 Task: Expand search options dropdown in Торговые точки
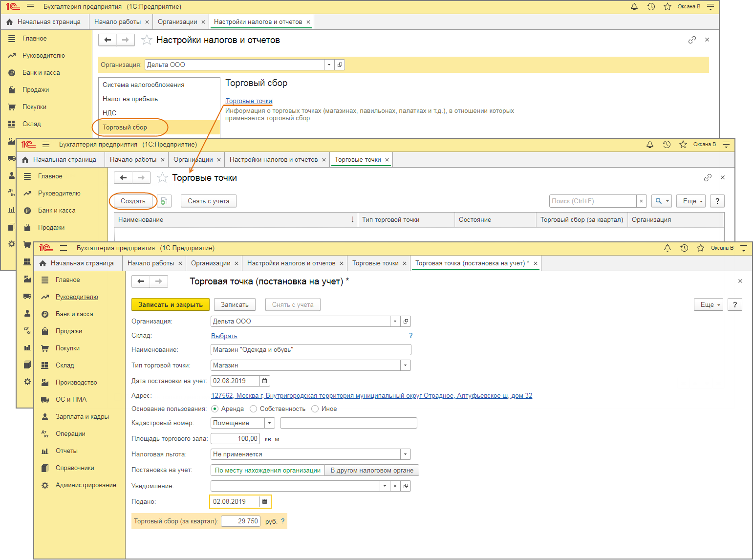click(668, 201)
